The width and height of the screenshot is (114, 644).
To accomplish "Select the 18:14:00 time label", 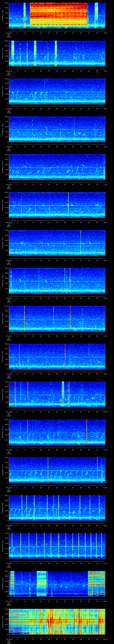I will pyautogui.click(x=9, y=487).
